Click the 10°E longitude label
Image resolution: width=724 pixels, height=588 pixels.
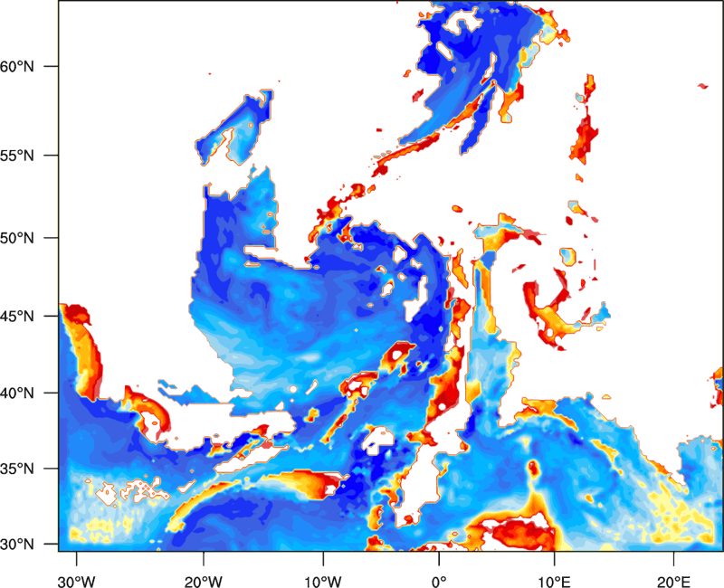[x=554, y=582]
